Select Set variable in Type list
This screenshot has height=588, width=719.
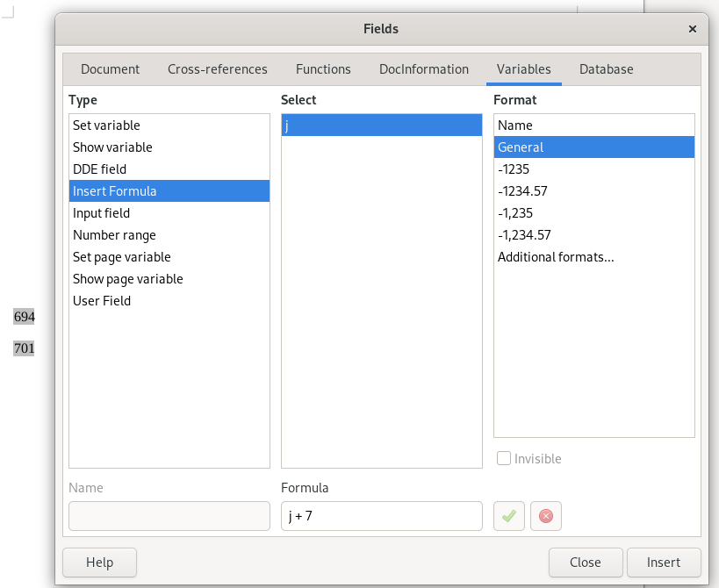[x=106, y=125]
